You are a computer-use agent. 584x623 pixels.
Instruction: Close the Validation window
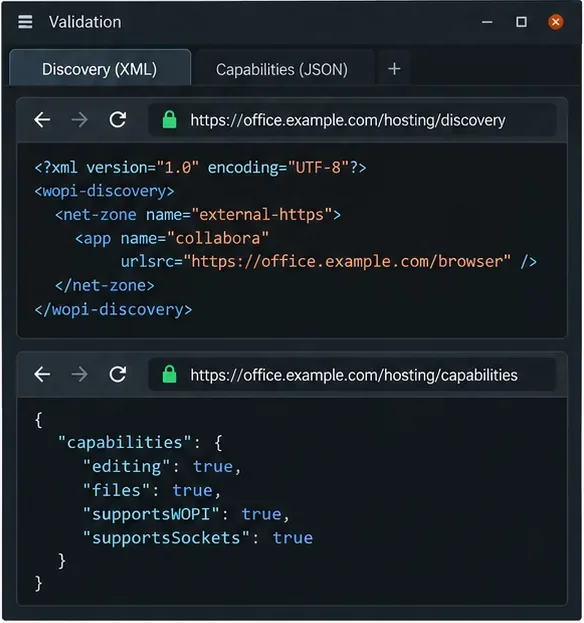pyautogui.click(x=555, y=22)
